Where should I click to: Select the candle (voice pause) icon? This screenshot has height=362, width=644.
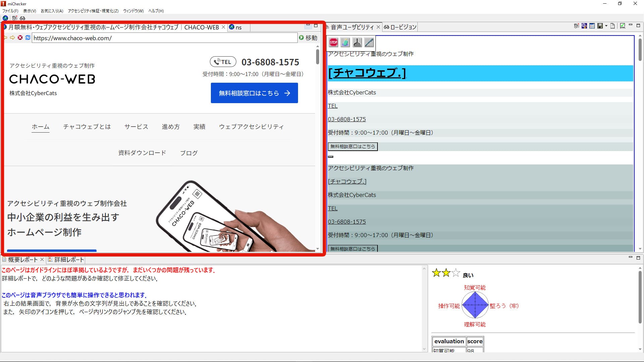pos(345,43)
